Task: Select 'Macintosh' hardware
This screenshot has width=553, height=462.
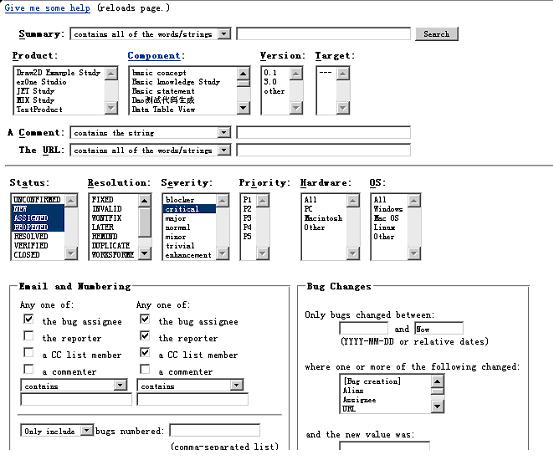Action: click(323, 218)
